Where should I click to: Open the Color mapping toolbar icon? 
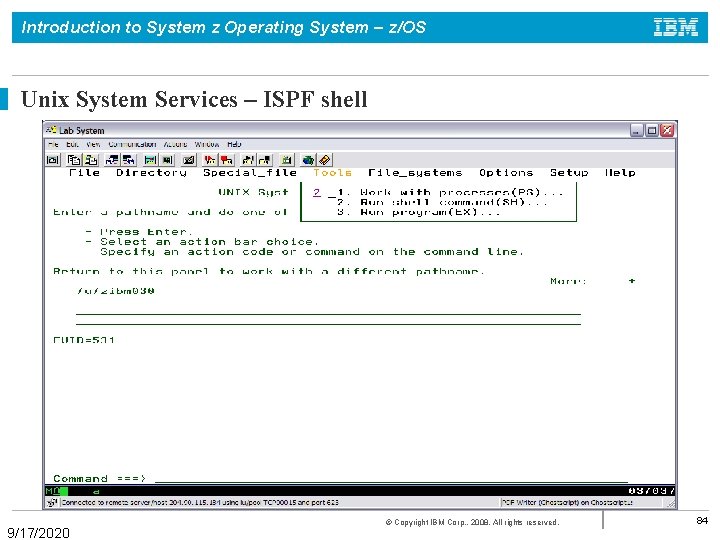(168, 160)
